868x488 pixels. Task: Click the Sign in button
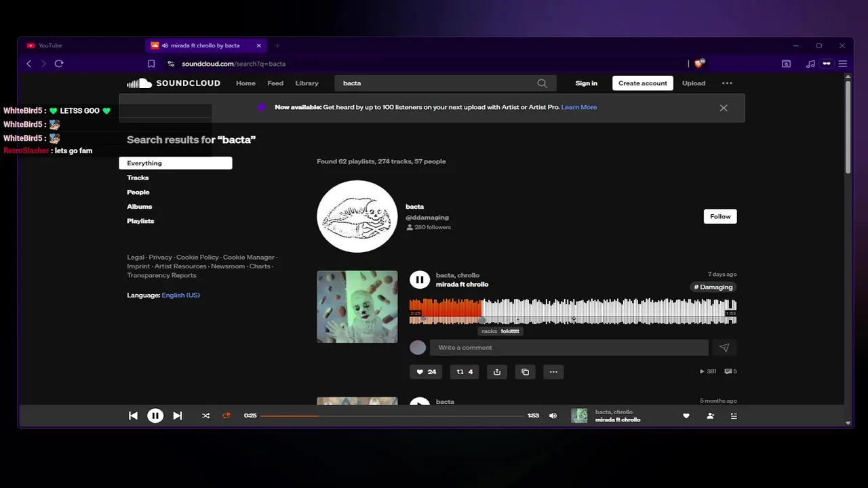587,83
